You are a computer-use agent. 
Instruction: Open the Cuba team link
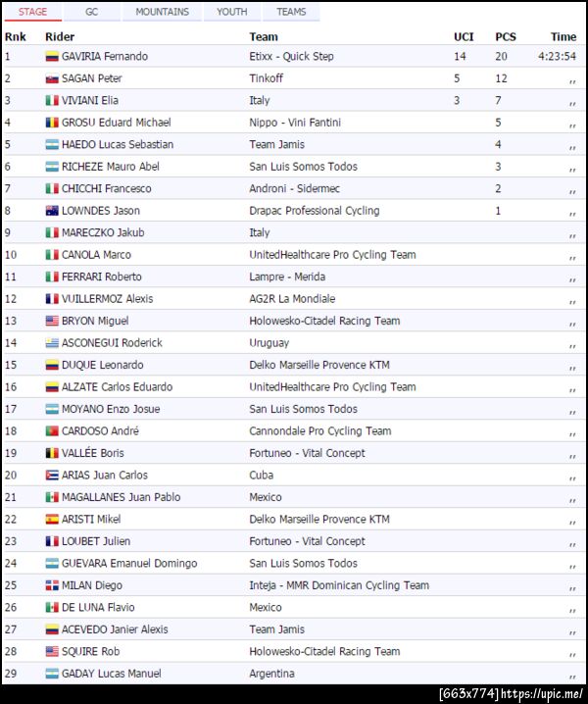[262, 475]
